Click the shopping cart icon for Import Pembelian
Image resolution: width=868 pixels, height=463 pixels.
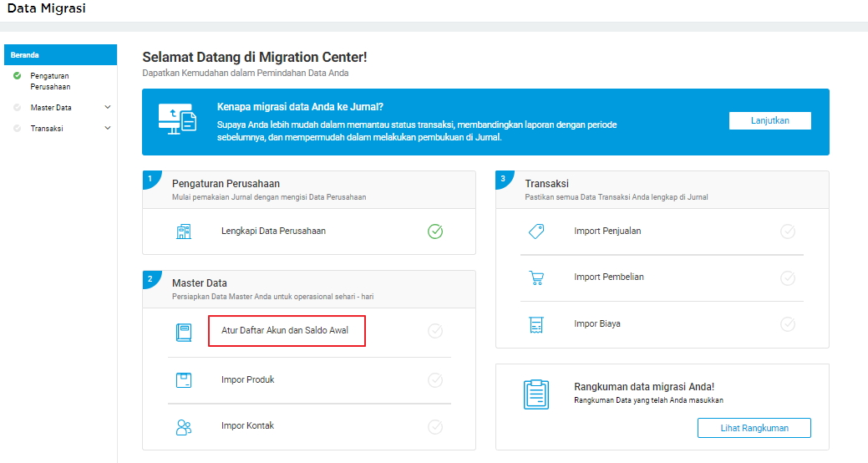536,278
